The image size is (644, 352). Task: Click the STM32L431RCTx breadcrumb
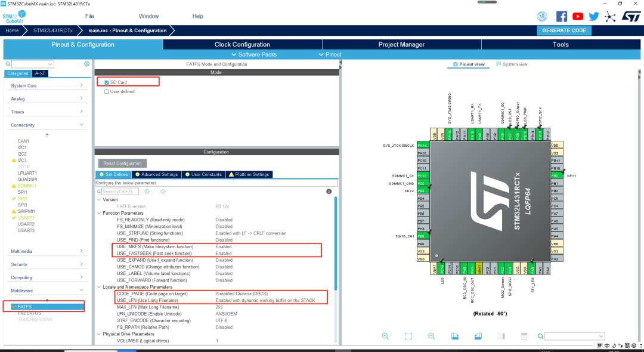pyautogui.click(x=53, y=30)
